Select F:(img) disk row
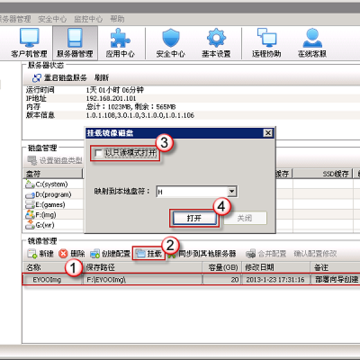 (x=42, y=215)
